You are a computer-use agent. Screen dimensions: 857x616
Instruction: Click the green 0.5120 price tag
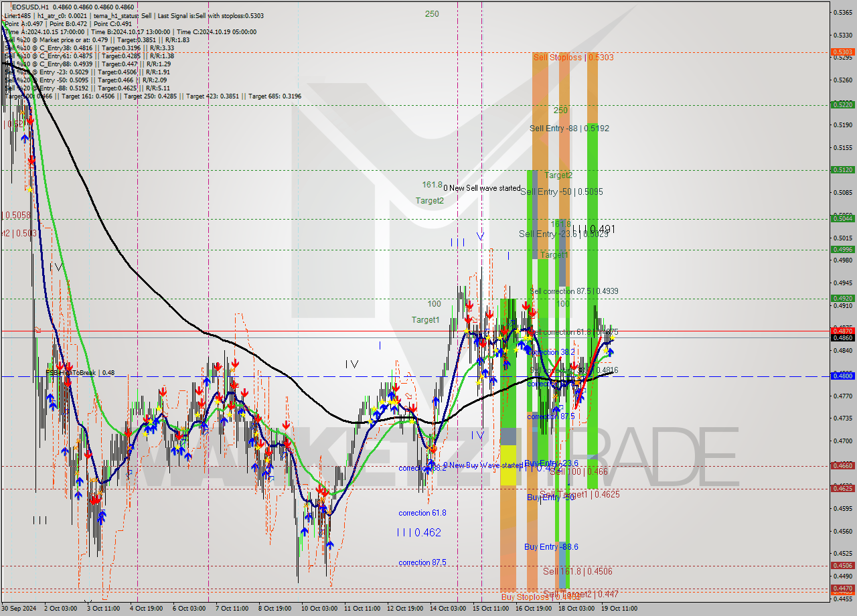(842, 170)
